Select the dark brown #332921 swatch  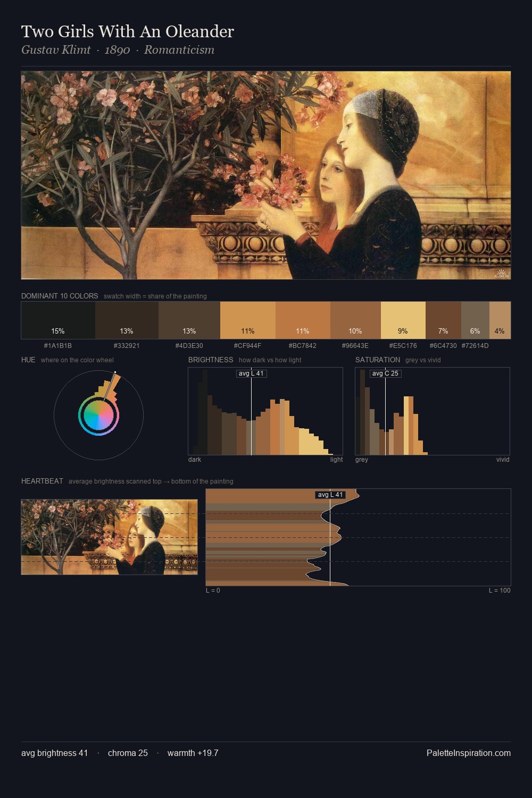click(x=127, y=320)
